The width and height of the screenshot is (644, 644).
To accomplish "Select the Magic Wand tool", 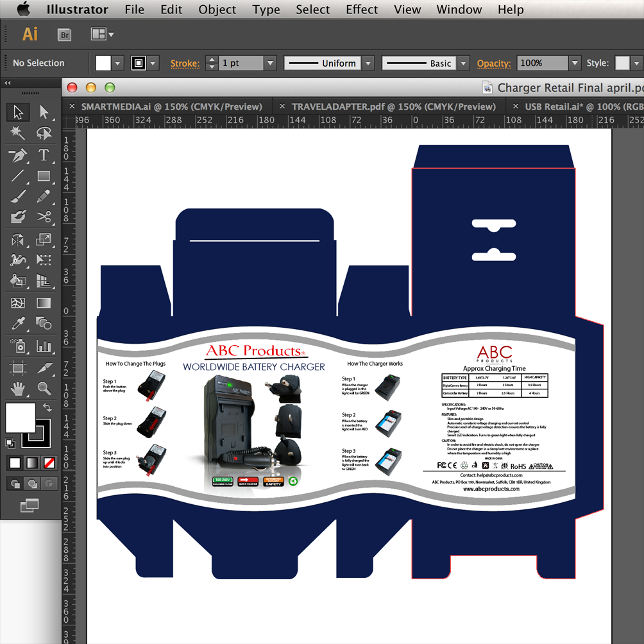I will click(x=18, y=133).
